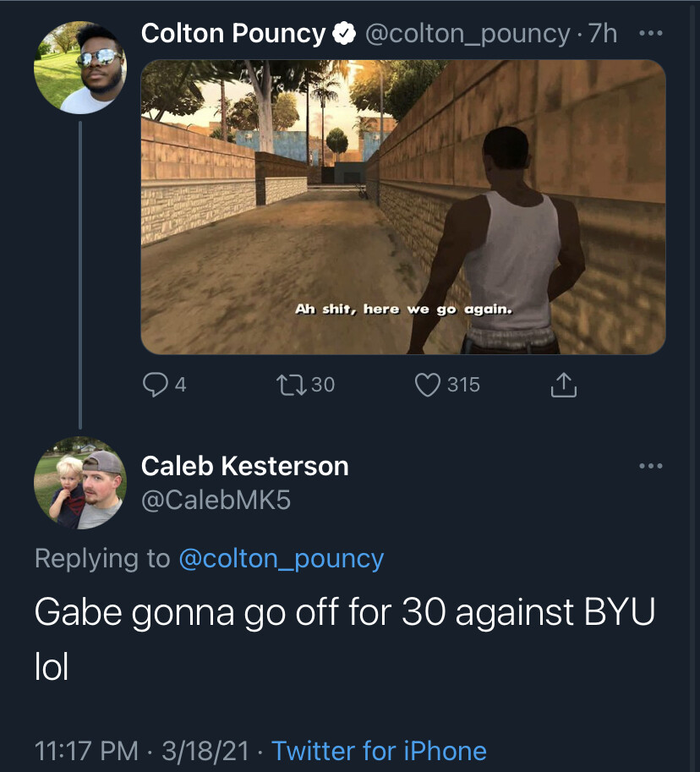Click the 11:17 PM 3/18/21 timestamp
Viewport: 700px width, 772px height.
pyautogui.click(x=142, y=751)
